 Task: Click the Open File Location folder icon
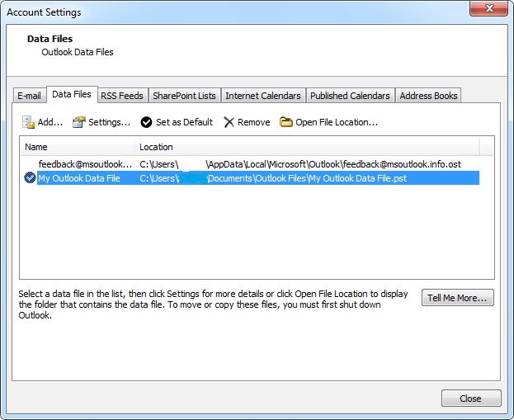pos(285,122)
